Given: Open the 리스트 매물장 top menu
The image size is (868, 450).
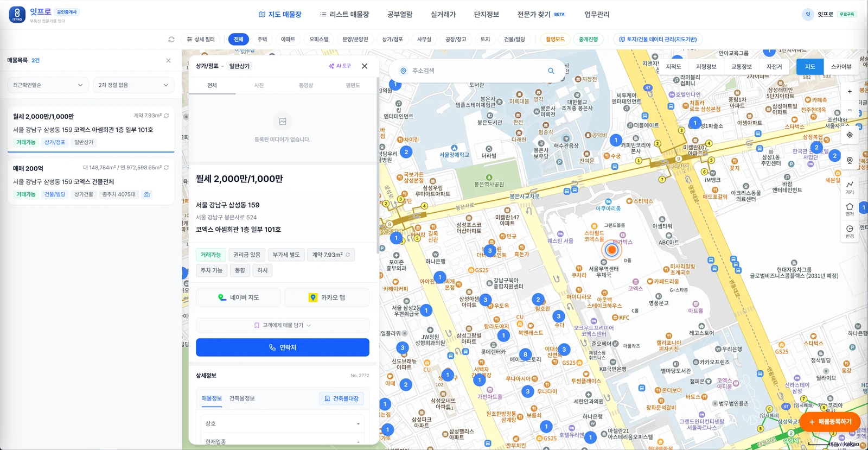Looking at the screenshot, I should [344, 15].
